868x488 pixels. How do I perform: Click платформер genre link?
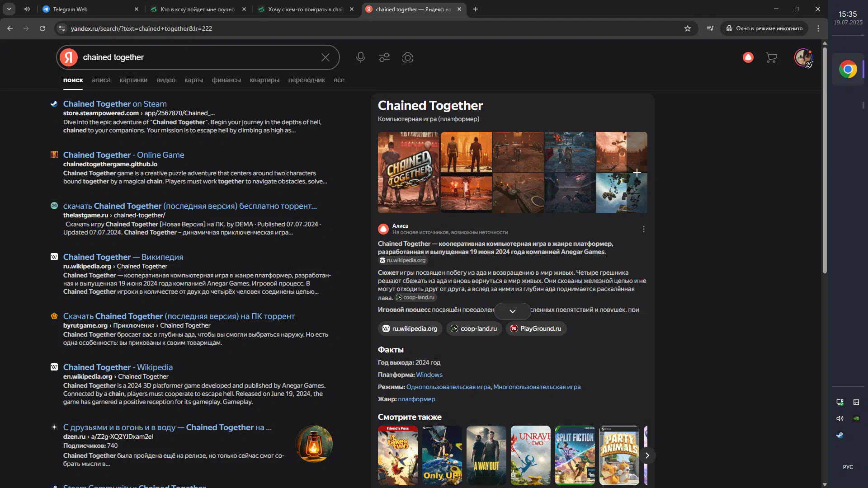click(416, 399)
